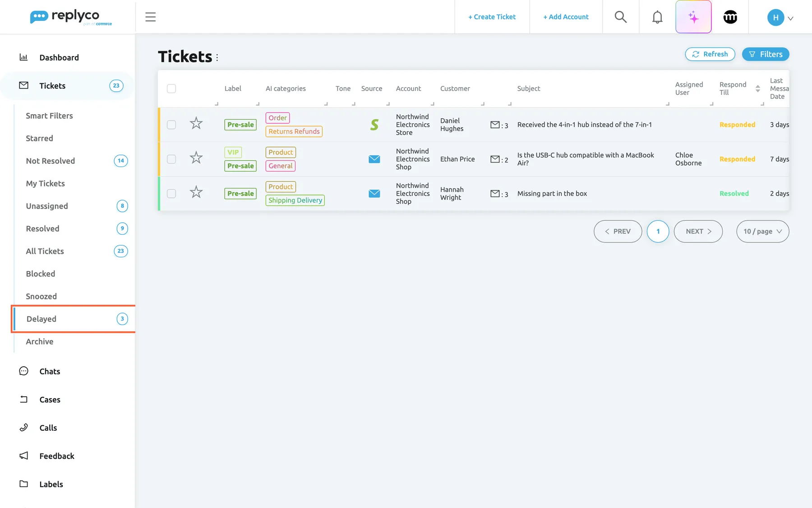Expand the user profile H dropdown

pyautogui.click(x=780, y=18)
